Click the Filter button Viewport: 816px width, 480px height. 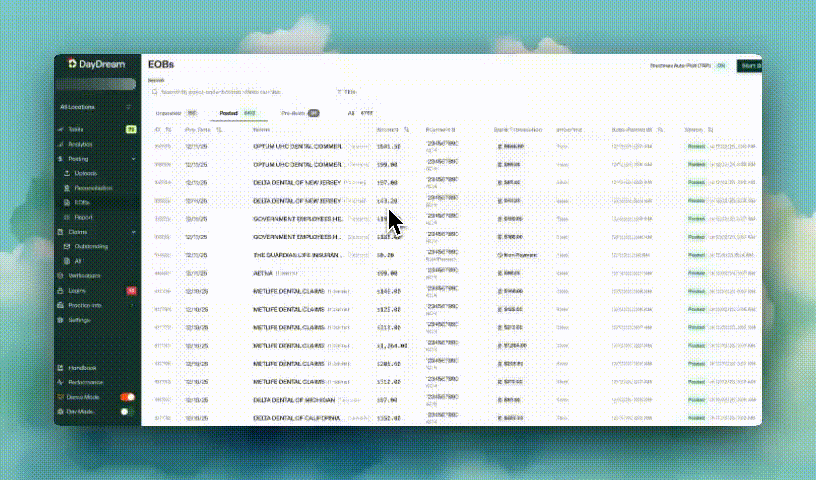point(347,92)
